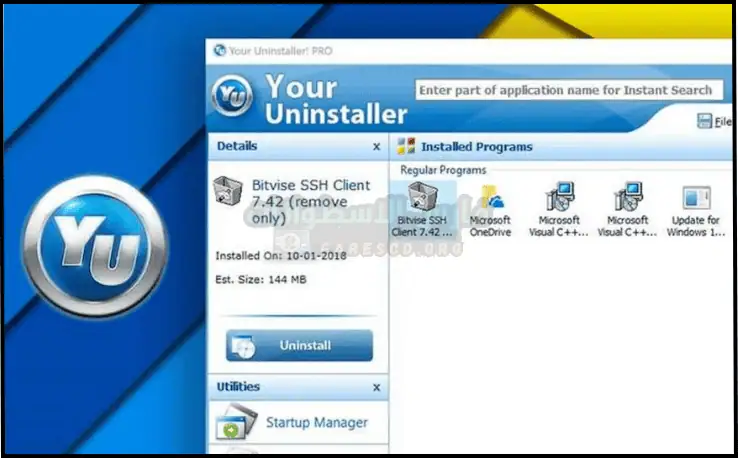Select the second Microsoft Visual C++ icon

(628, 198)
